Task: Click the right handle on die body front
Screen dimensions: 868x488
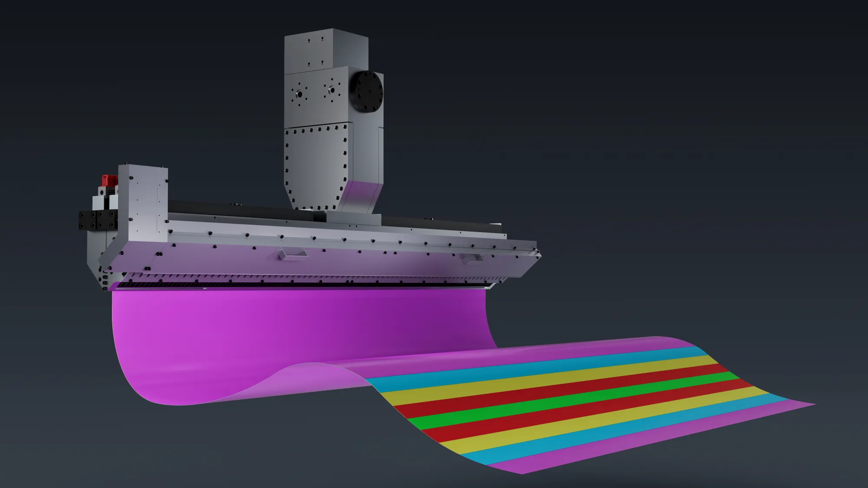Action: [472, 258]
